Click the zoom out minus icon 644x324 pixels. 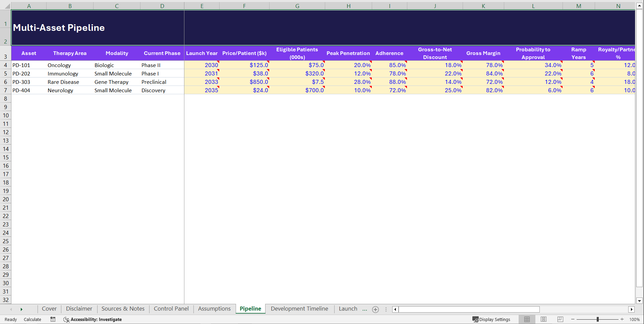tap(573, 319)
